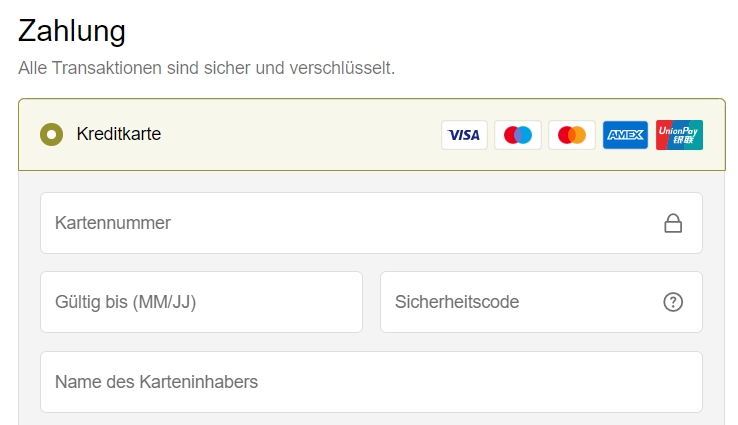Click the Gültig bis placeholder text
Viewport: 738px width, 425px height.
click(125, 302)
